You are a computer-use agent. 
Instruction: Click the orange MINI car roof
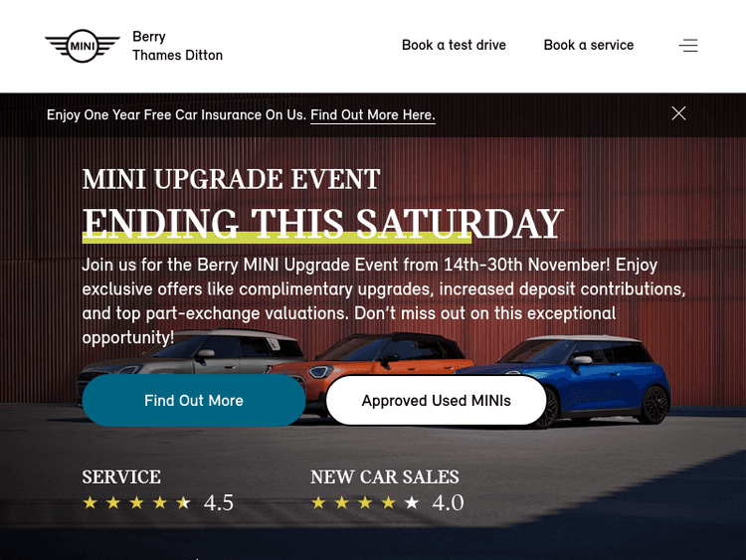pos(398,343)
